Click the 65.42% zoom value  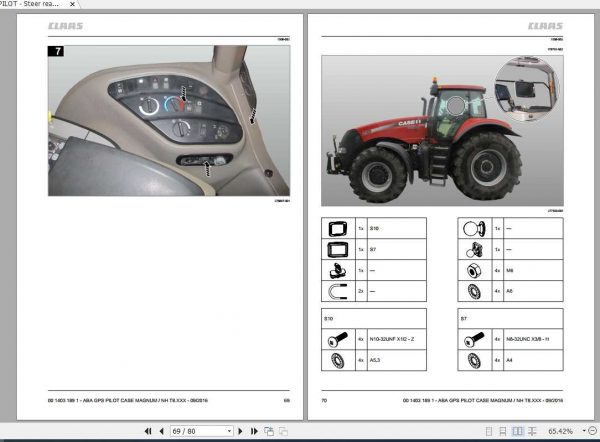tap(560, 431)
